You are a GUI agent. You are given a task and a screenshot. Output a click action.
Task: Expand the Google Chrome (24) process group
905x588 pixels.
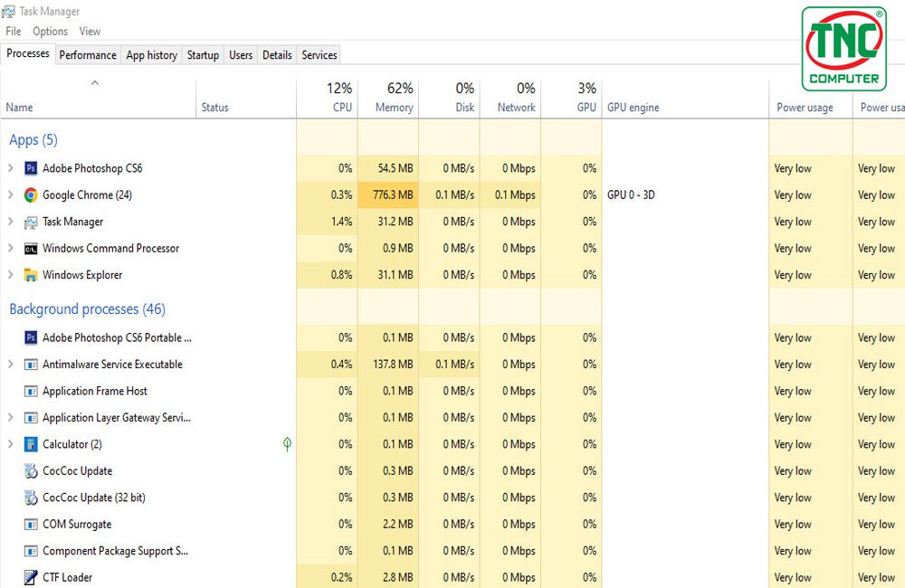tap(10, 194)
